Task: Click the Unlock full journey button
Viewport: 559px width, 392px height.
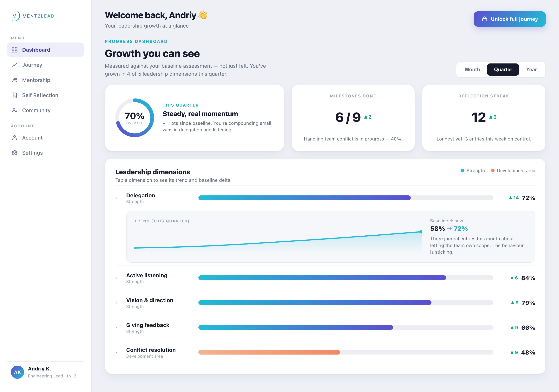Action: point(510,19)
